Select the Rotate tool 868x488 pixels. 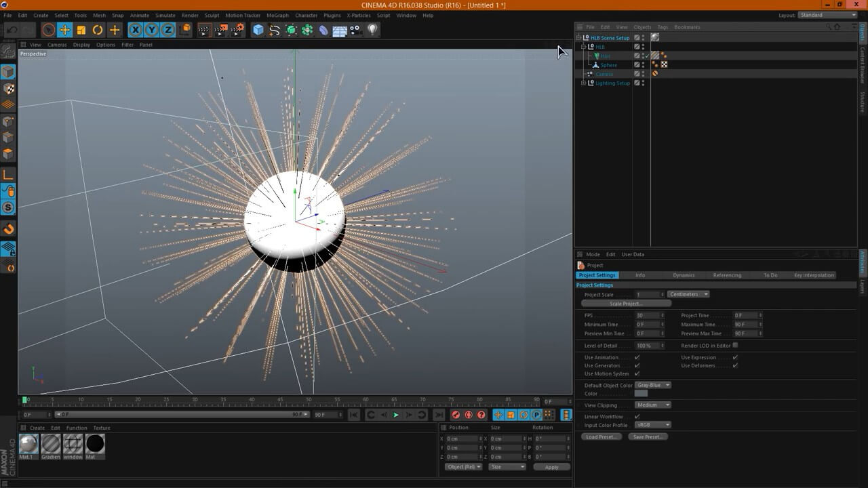click(x=98, y=30)
